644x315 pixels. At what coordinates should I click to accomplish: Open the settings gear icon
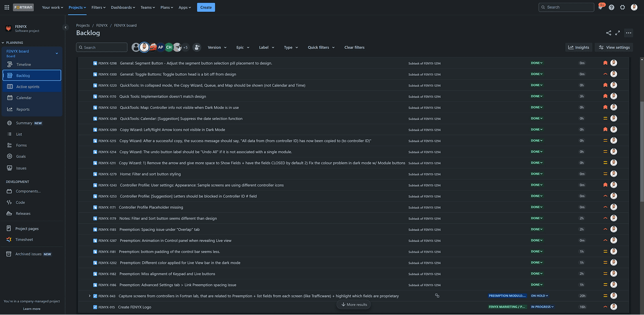click(x=622, y=7)
